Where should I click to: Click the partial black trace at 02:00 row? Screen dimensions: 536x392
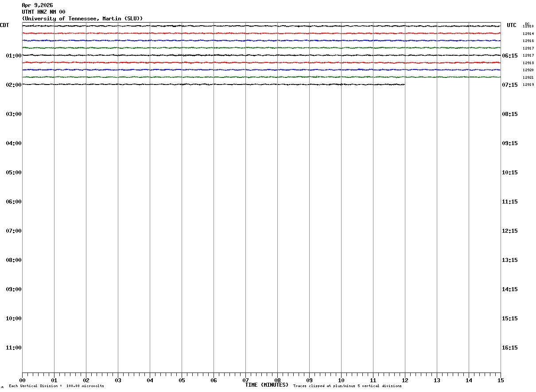[214, 84]
